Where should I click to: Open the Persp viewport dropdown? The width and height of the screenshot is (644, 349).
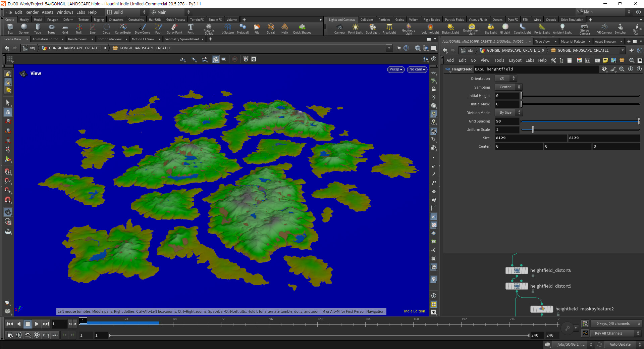point(395,69)
